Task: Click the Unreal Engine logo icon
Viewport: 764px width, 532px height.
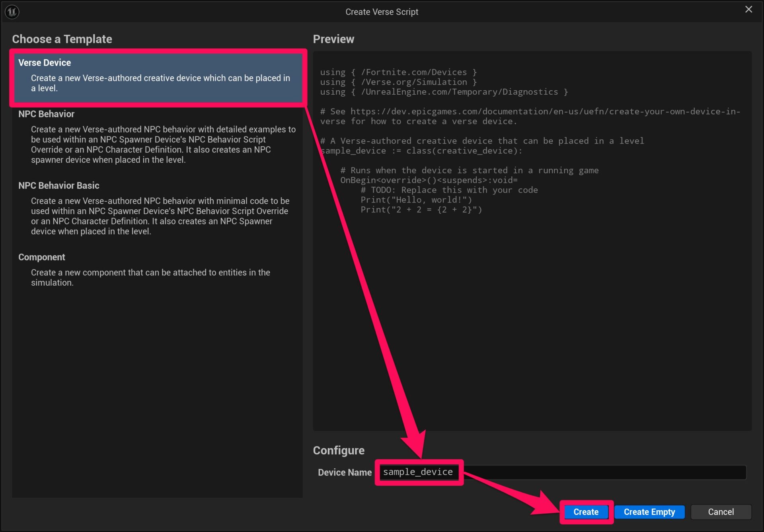Action: [12, 12]
